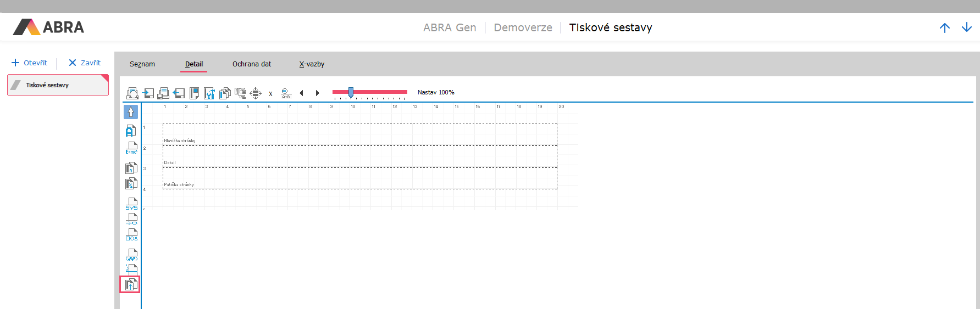Click the zoom slider handle
980x309 pixels.
351,92
